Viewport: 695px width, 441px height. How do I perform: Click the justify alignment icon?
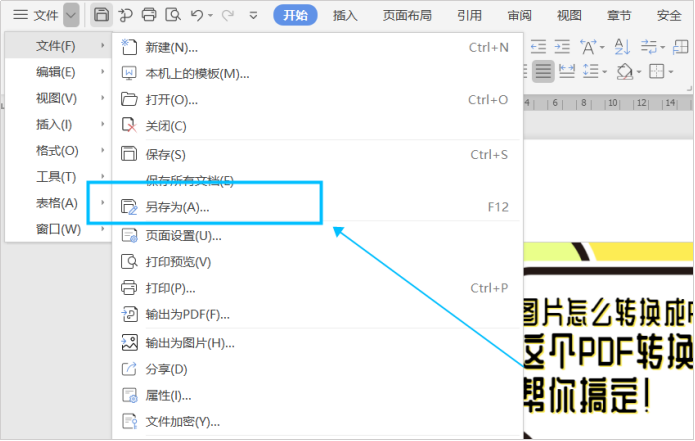pos(543,71)
